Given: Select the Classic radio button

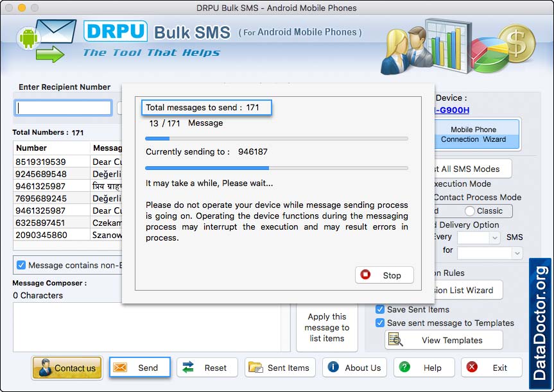Looking at the screenshot, I should pos(469,211).
